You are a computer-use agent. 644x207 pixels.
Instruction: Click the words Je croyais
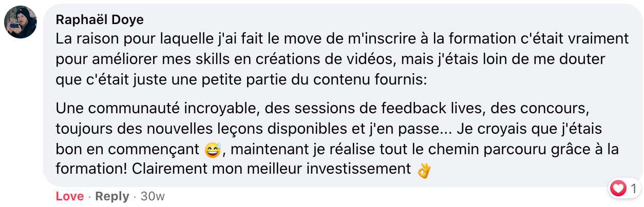point(486,128)
